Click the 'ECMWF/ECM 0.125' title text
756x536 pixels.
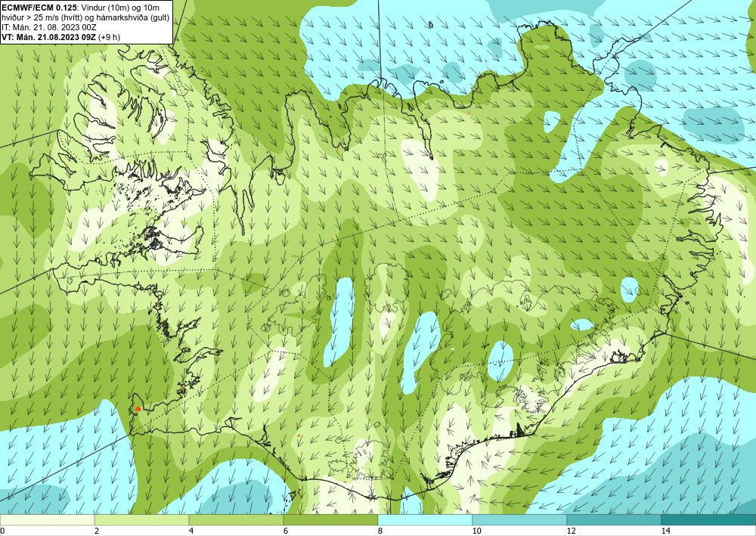(40, 8)
